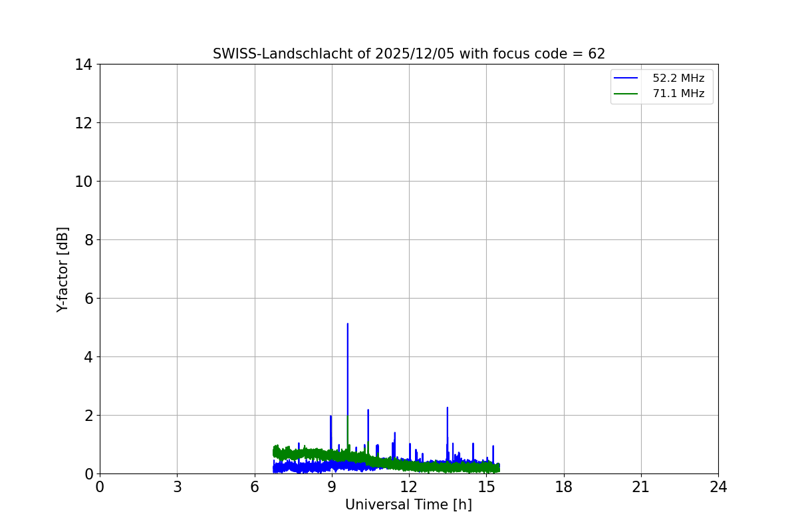Click the y-axis tick label 4

point(87,357)
